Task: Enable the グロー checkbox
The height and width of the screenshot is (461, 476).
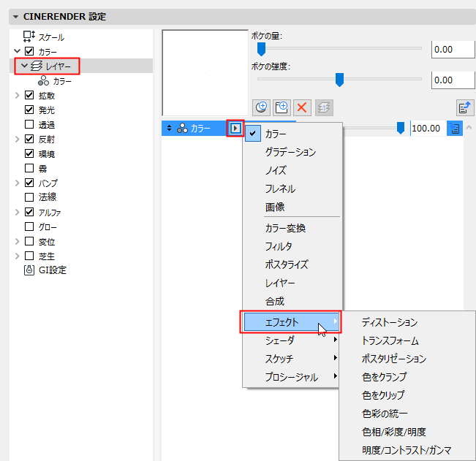Action: [x=29, y=226]
